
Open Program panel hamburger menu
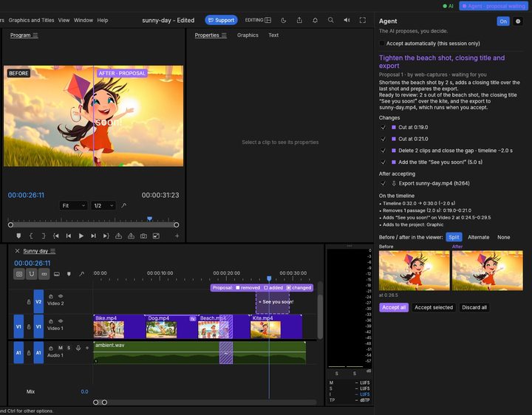point(35,35)
